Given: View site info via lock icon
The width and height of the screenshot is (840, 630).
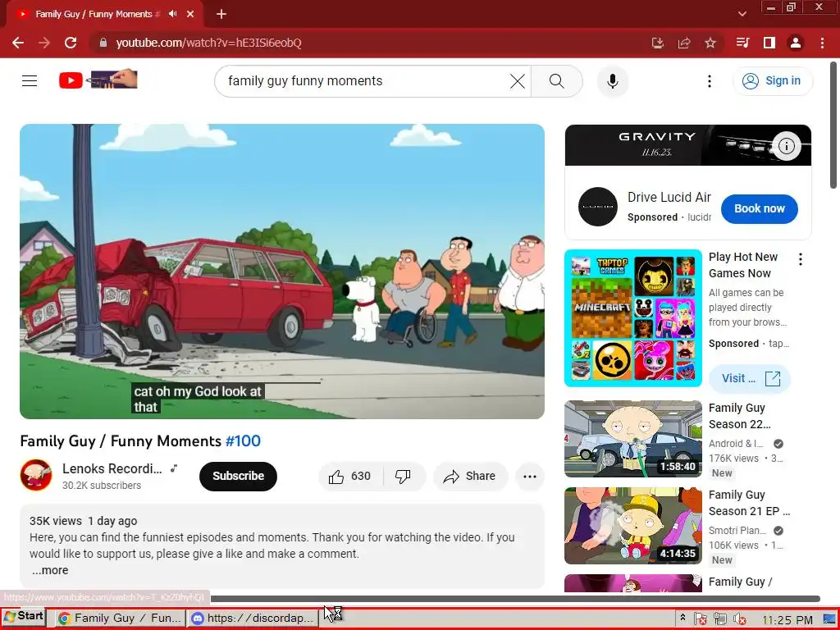Looking at the screenshot, I should coord(103,43).
